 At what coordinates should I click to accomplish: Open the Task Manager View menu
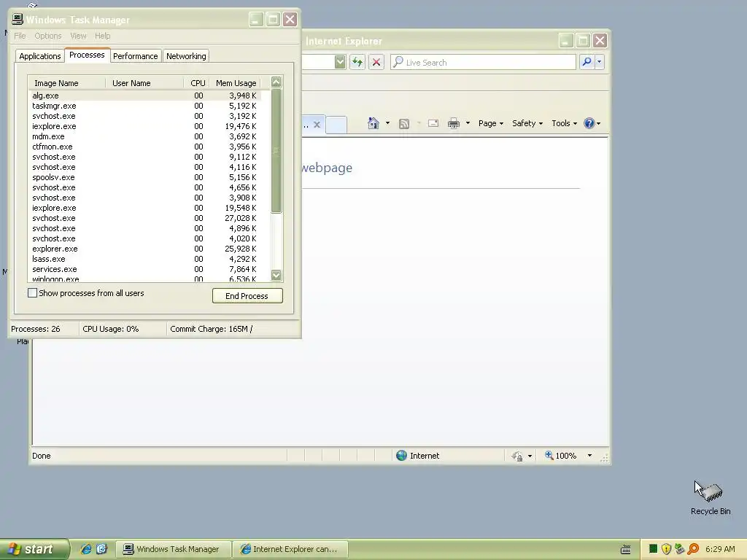click(x=78, y=36)
